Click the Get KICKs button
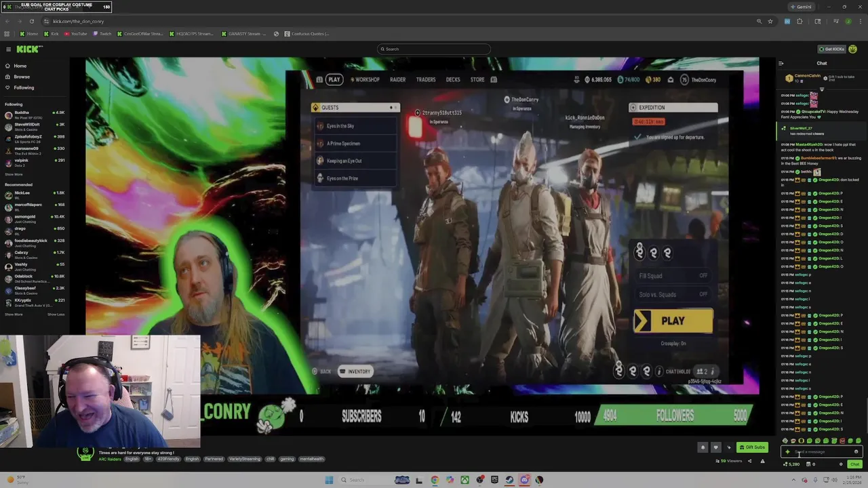The image size is (868, 488). coord(831,49)
